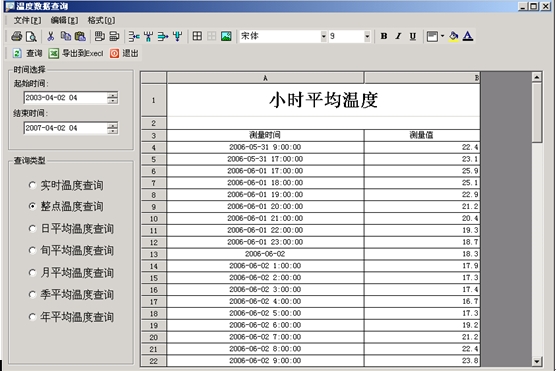556x371 pixels.
Task: Open the 编辑 menu
Action: [64, 21]
